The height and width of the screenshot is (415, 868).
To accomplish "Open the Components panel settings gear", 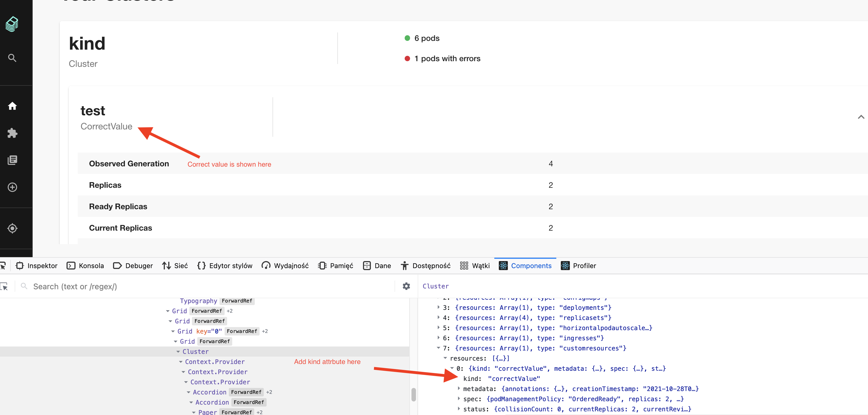I will point(406,286).
